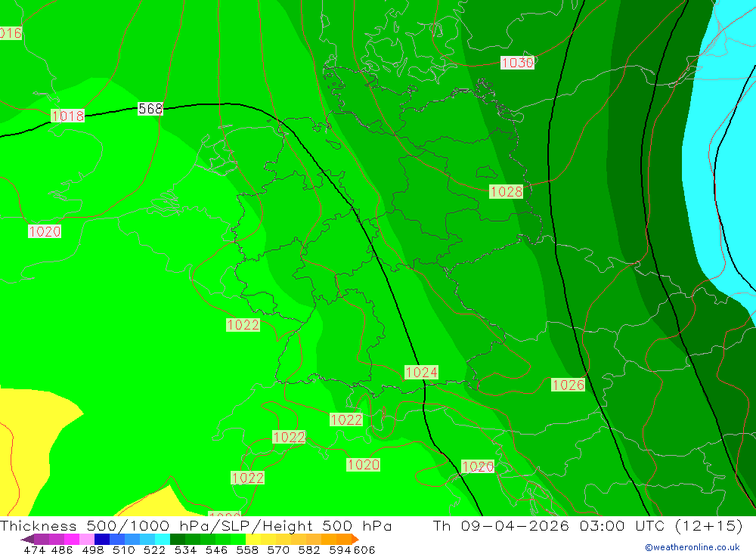Select the bright magenta legend swatch

pyautogui.click(x=71, y=539)
